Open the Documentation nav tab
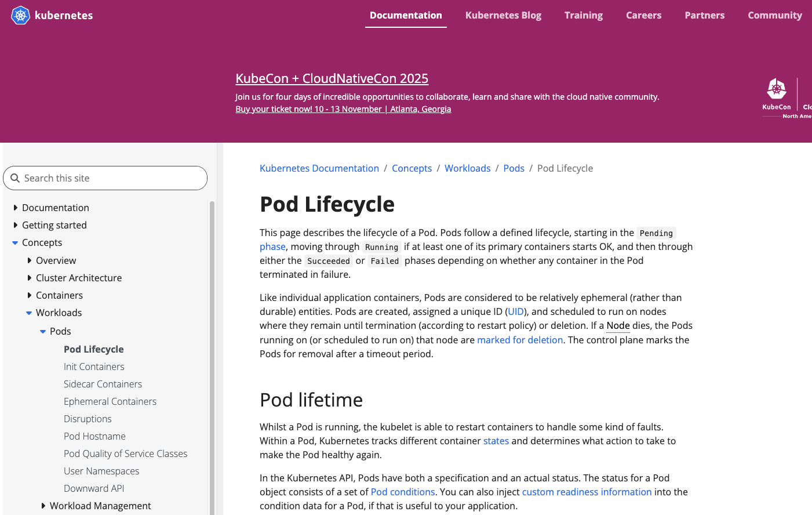This screenshot has height=515, width=812. 406,15
